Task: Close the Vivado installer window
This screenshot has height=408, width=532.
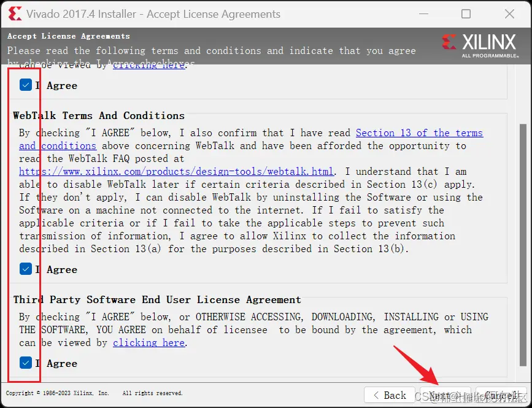Action: (509, 14)
